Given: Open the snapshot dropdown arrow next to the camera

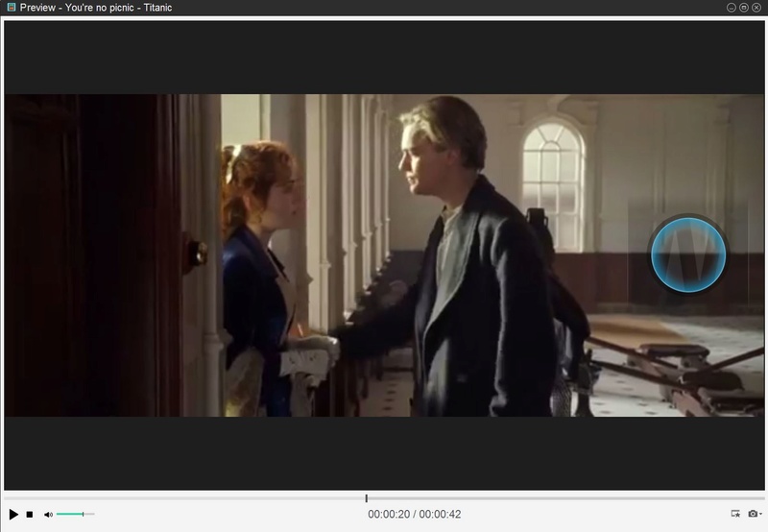Looking at the screenshot, I should point(760,514).
